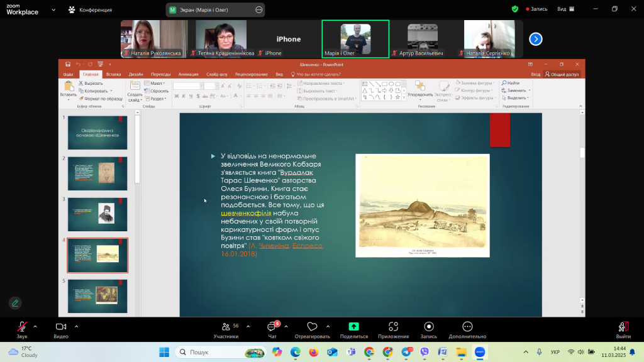This screenshot has width=644, height=362.
Task: Start recording with the Запись button
Action: coord(429,327)
